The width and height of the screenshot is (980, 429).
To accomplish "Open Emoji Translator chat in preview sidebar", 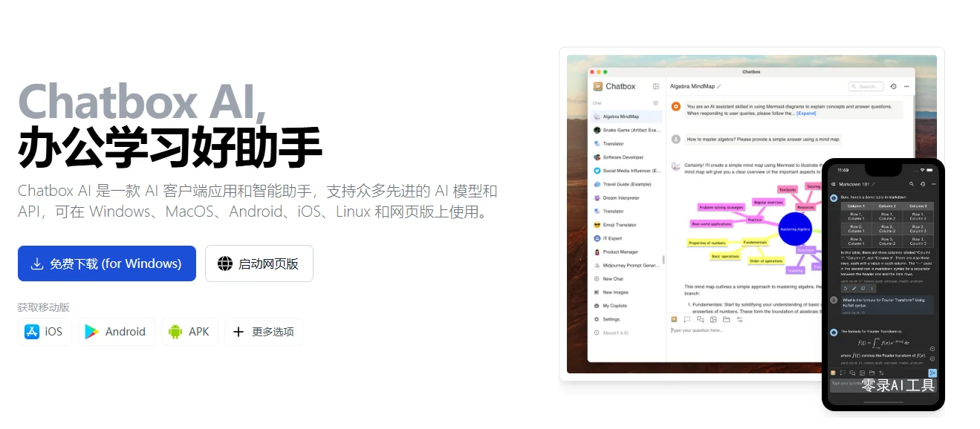I will (626, 225).
